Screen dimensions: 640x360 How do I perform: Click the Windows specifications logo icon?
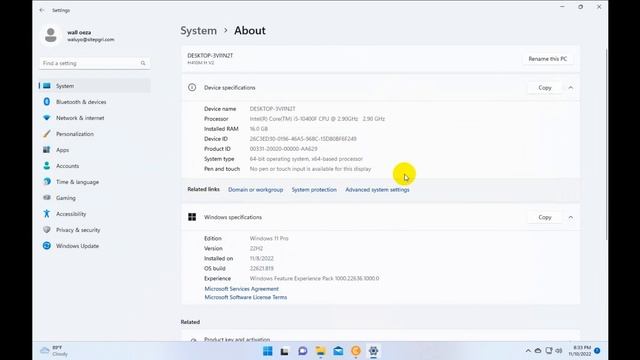192,217
